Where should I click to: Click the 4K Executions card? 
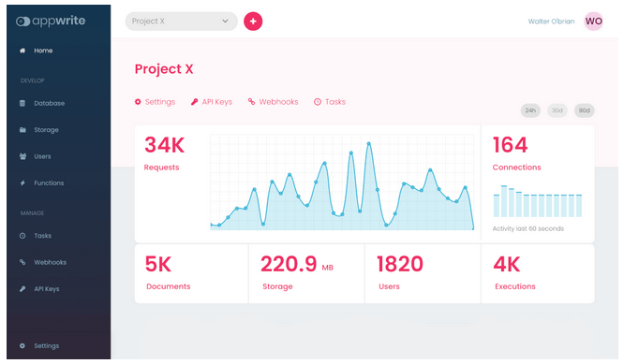(x=538, y=274)
